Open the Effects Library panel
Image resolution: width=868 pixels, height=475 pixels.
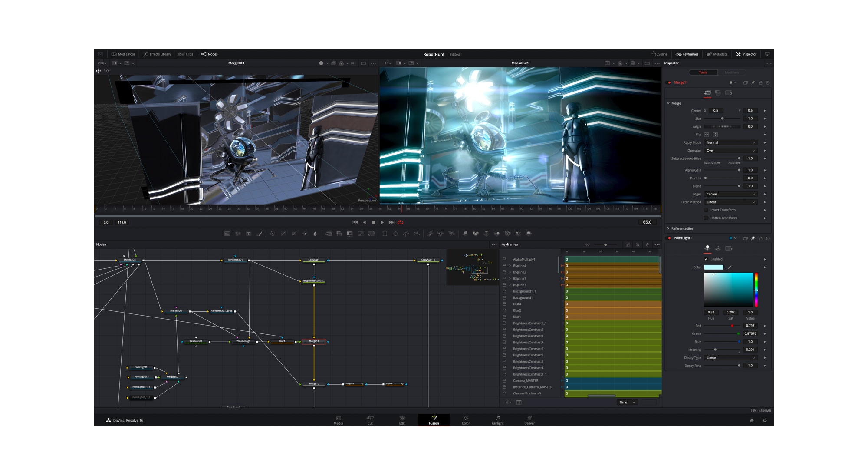pos(157,54)
